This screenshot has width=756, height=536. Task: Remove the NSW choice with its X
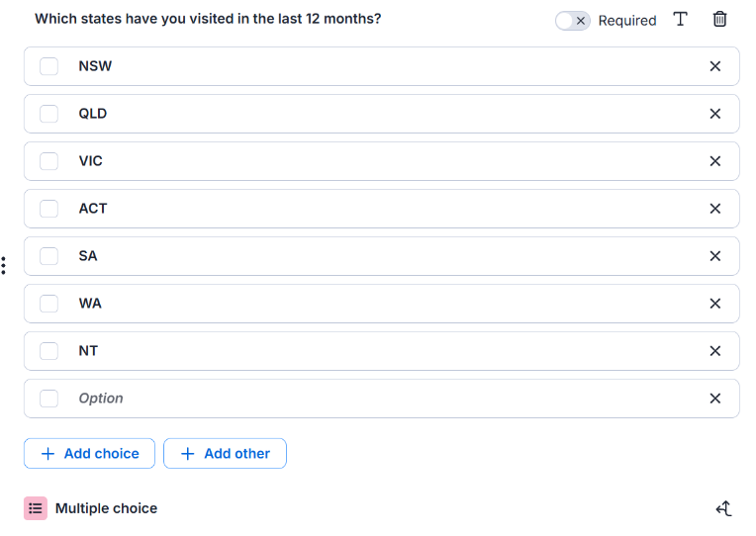tap(715, 66)
